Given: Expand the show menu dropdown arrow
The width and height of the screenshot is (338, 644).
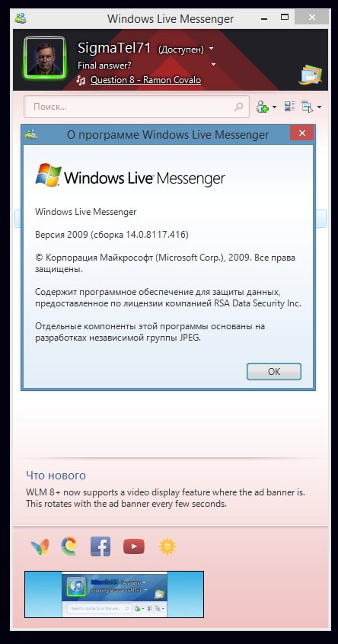Looking at the screenshot, I should point(319,107).
